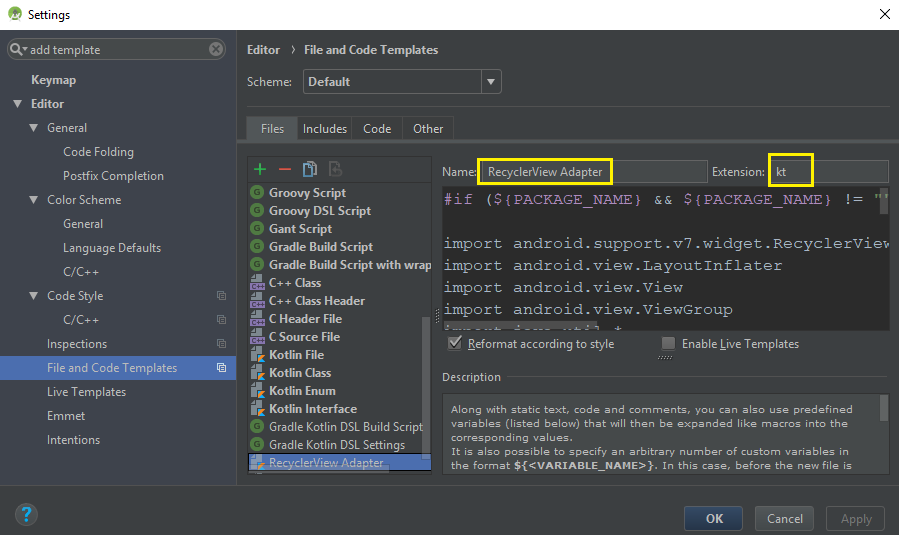Select the Kotlin Class template
The height and width of the screenshot is (535, 899).
[300, 373]
